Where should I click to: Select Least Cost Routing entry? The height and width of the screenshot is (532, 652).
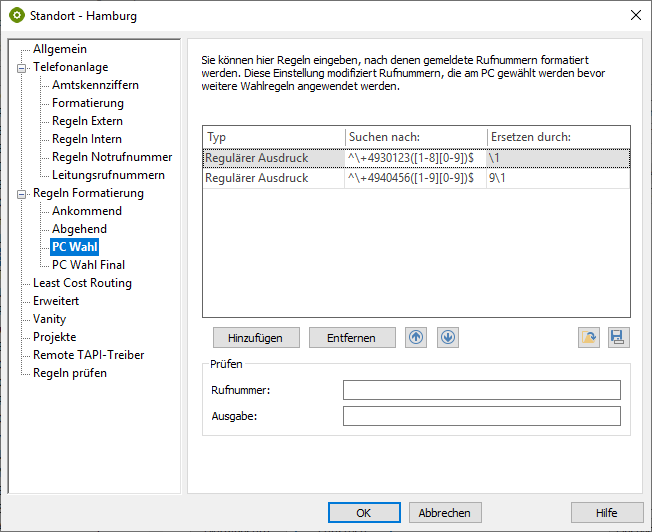[82, 283]
